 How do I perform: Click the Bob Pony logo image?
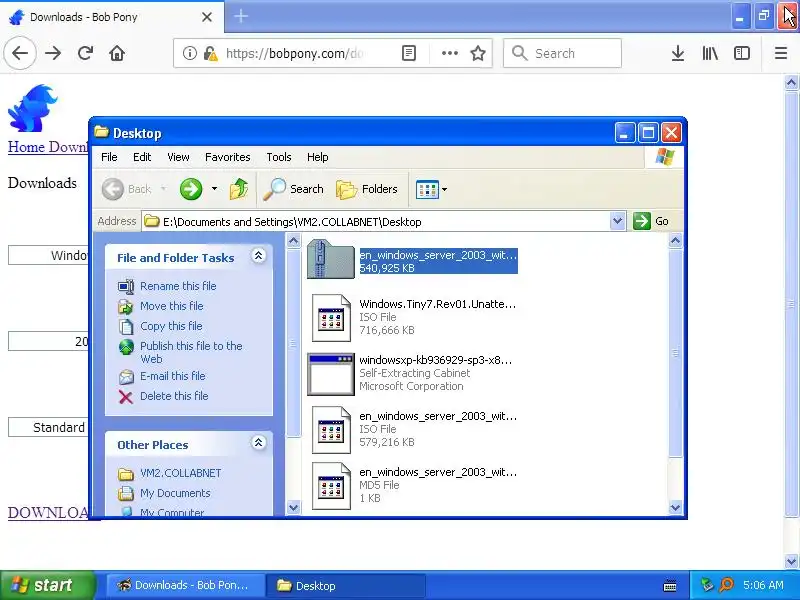[33, 108]
